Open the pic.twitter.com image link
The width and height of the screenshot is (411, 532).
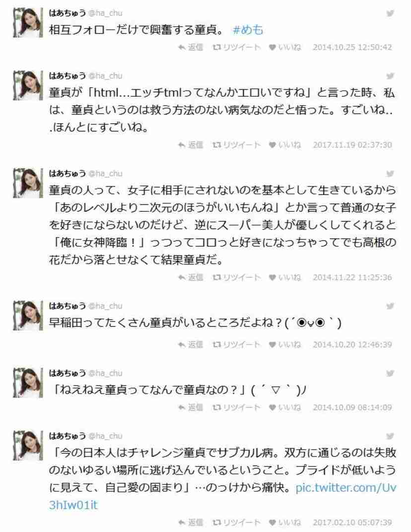(222, 496)
